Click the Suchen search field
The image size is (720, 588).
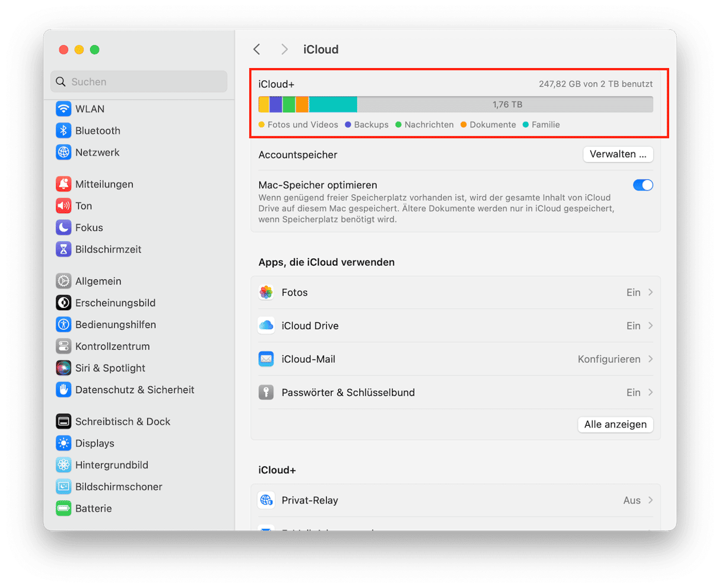tap(139, 82)
